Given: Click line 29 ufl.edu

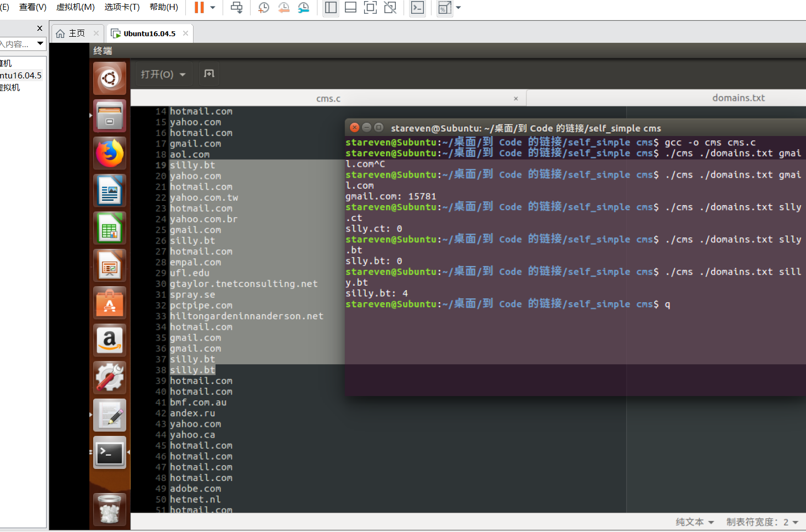Looking at the screenshot, I should click(189, 273).
